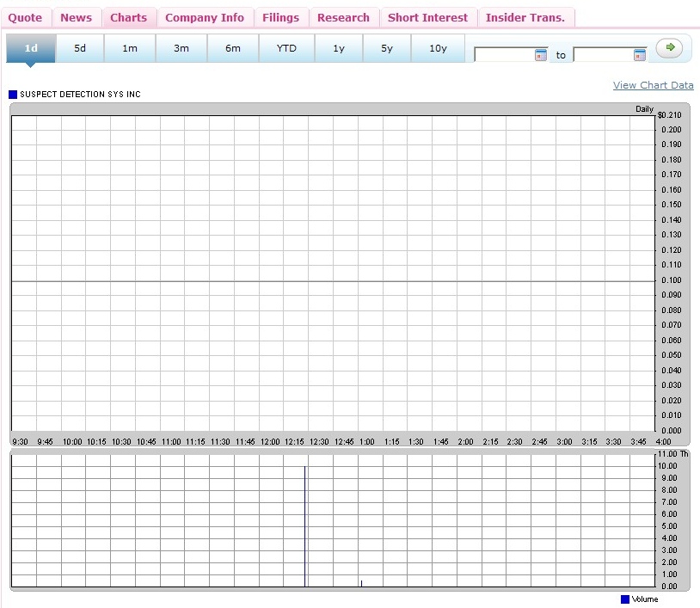Image resolution: width=700 pixels, height=608 pixels.
Task: Click the 4:00 time axis label
Action: (x=663, y=442)
